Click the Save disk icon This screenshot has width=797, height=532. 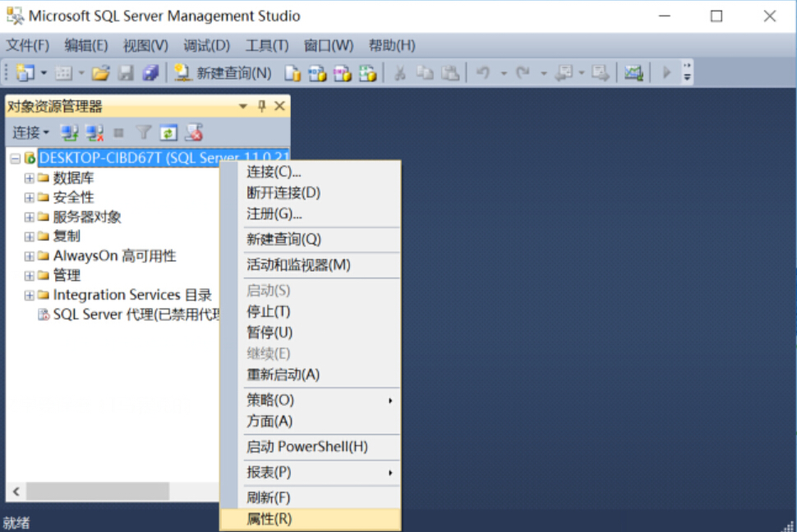coord(126,73)
